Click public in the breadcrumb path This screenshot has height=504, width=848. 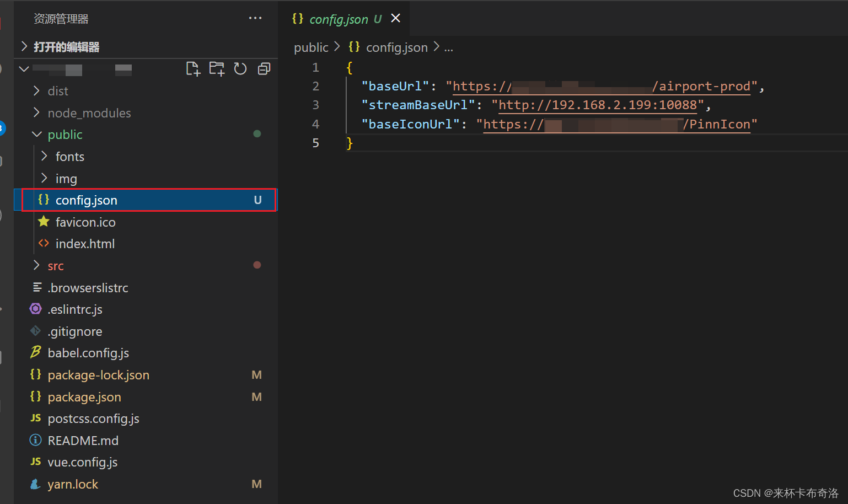coord(311,47)
